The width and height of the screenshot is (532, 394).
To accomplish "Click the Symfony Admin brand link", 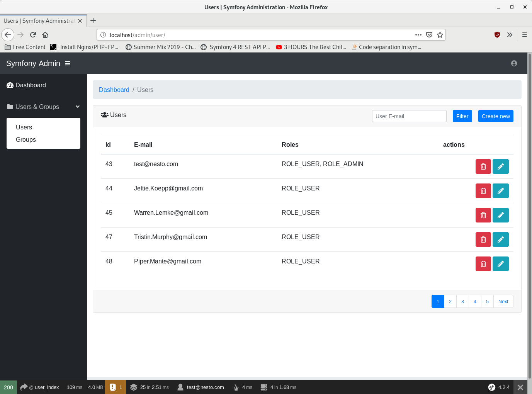I will pos(33,63).
